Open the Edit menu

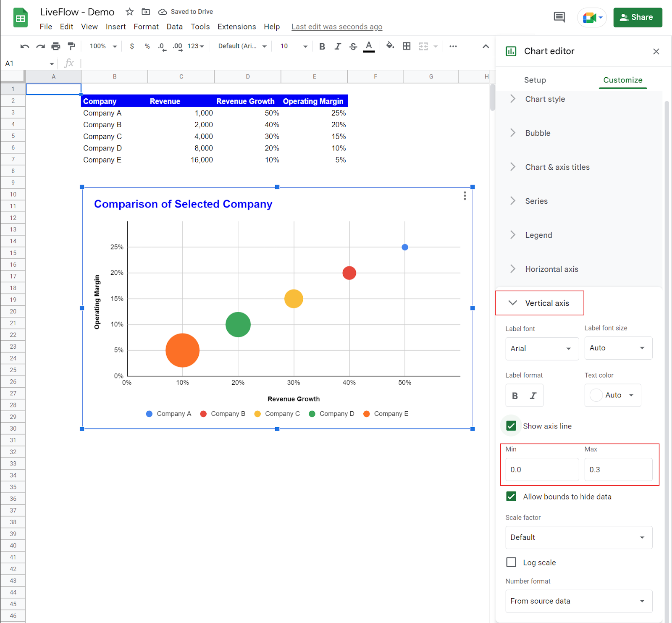(x=66, y=26)
